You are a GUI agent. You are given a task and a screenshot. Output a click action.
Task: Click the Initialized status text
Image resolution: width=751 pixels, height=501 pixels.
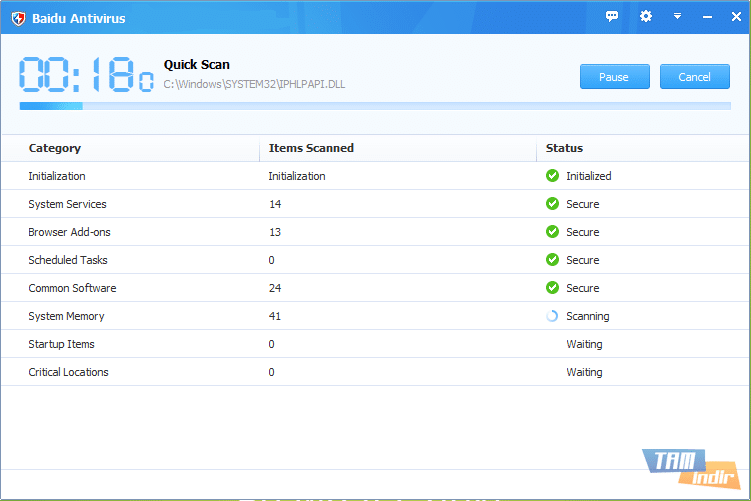coord(589,176)
